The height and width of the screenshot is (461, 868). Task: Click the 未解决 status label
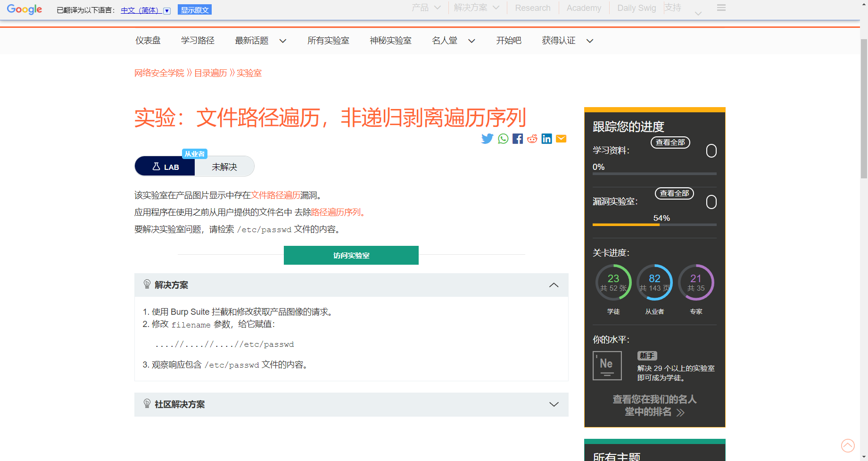click(x=224, y=167)
